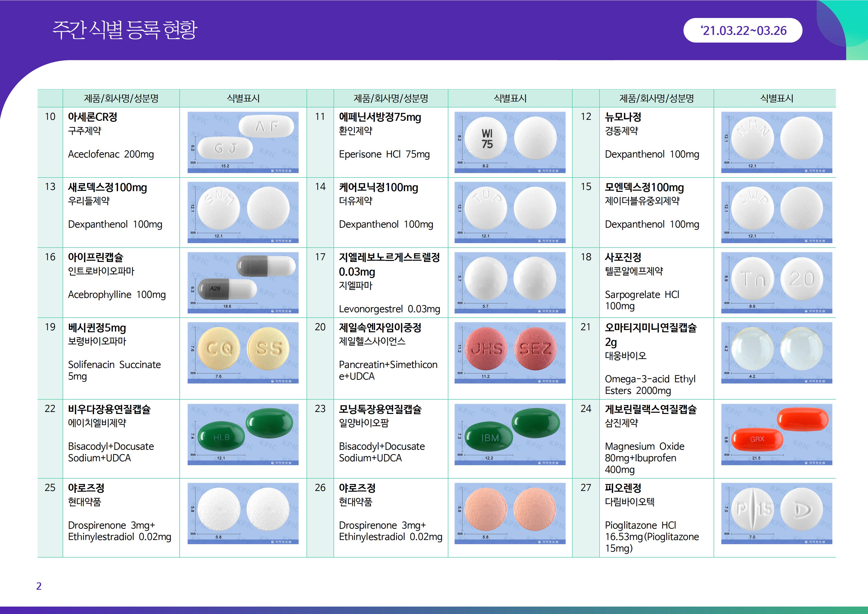Select the orange GRX capsule image
868x614 pixels.
point(776,434)
